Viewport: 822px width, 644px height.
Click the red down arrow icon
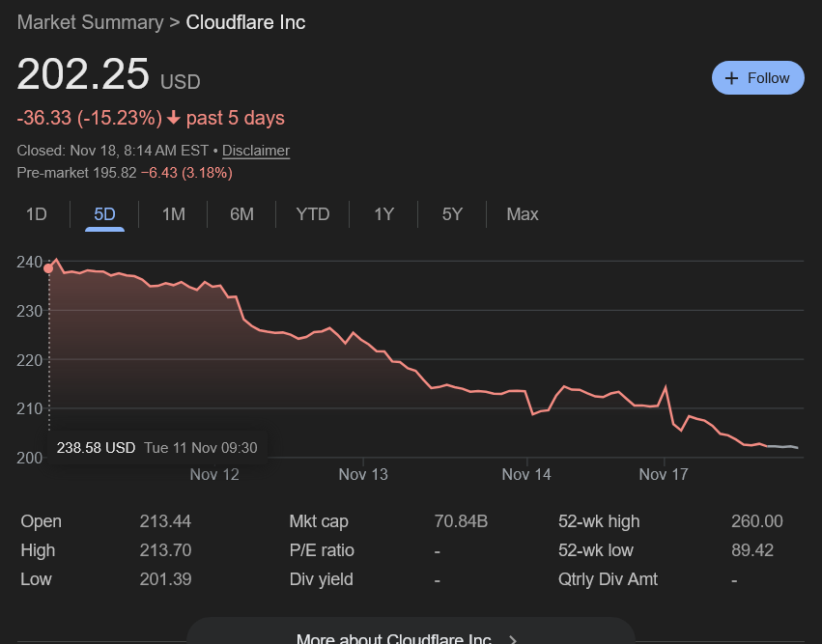tap(174, 118)
